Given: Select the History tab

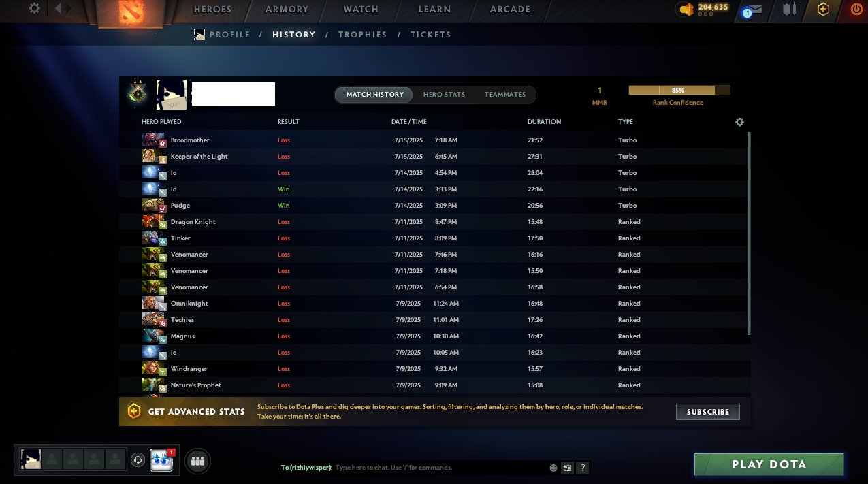Looking at the screenshot, I should click(x=293, y=35).
